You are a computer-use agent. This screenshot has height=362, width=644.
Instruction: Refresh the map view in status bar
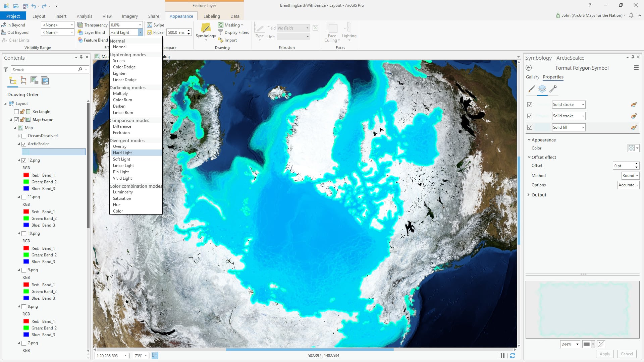click(x=513, y=356)
